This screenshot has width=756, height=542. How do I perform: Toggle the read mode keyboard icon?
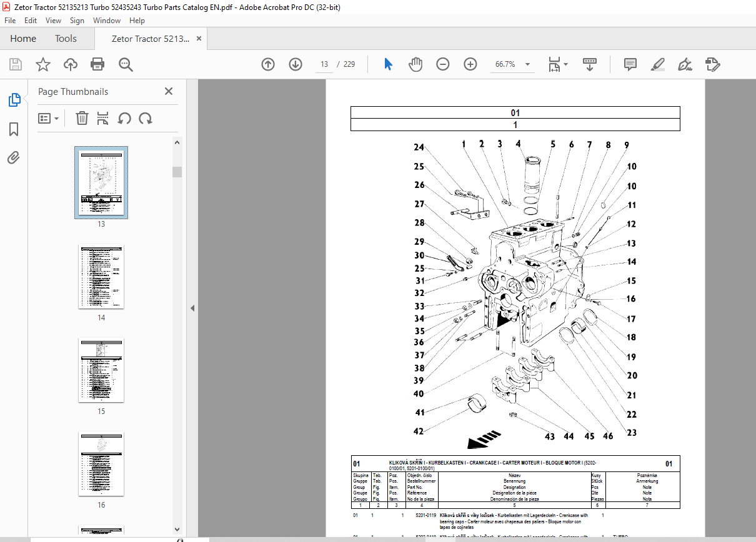pyautogui.click(x=590, y=64)
